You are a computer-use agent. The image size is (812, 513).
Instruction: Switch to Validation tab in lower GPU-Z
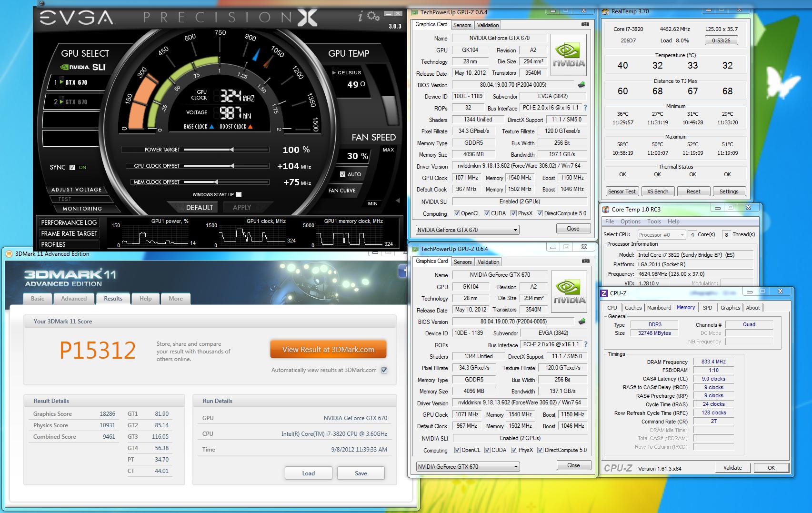click(488, 262)
